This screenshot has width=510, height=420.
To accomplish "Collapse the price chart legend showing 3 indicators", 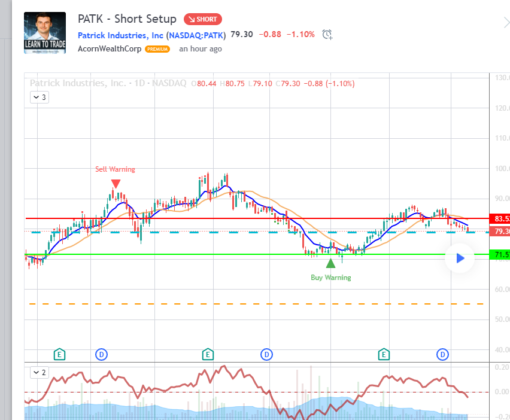I will point(40,97).
